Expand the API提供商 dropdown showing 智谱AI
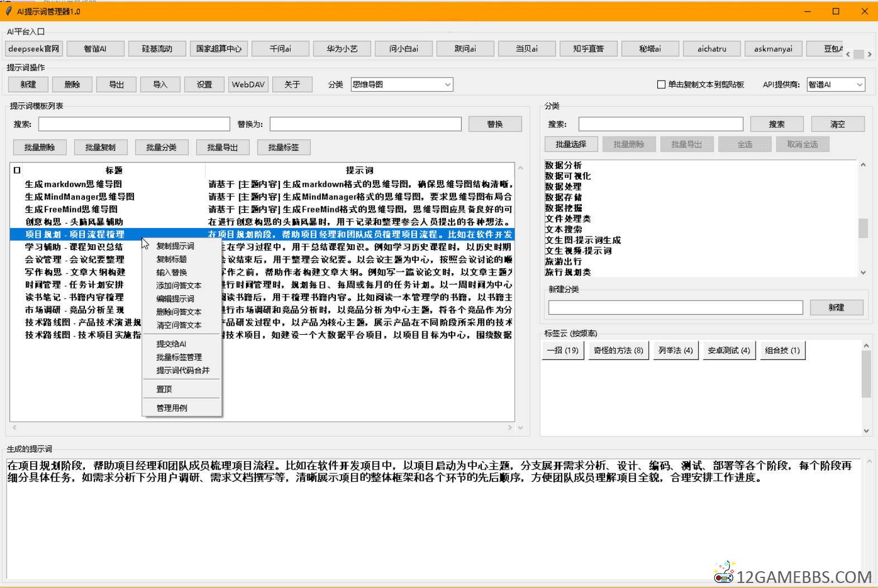 pyautogui.click(x=836, y=84)
